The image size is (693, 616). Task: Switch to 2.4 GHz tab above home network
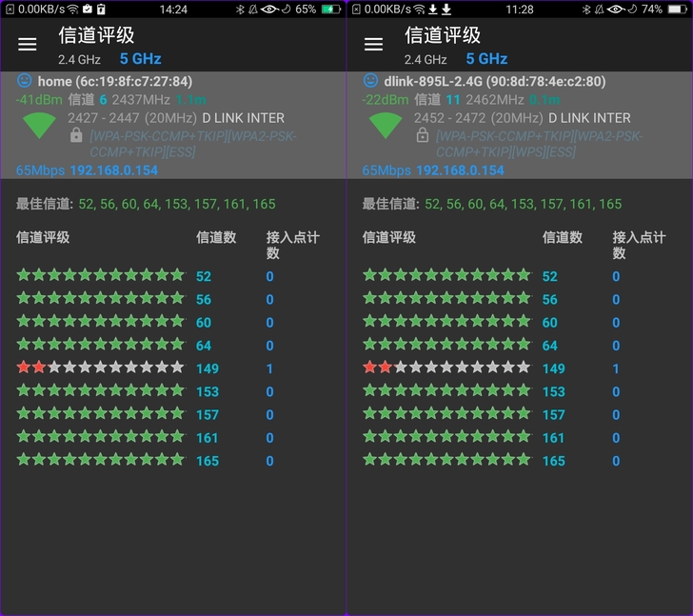(79, 59)
